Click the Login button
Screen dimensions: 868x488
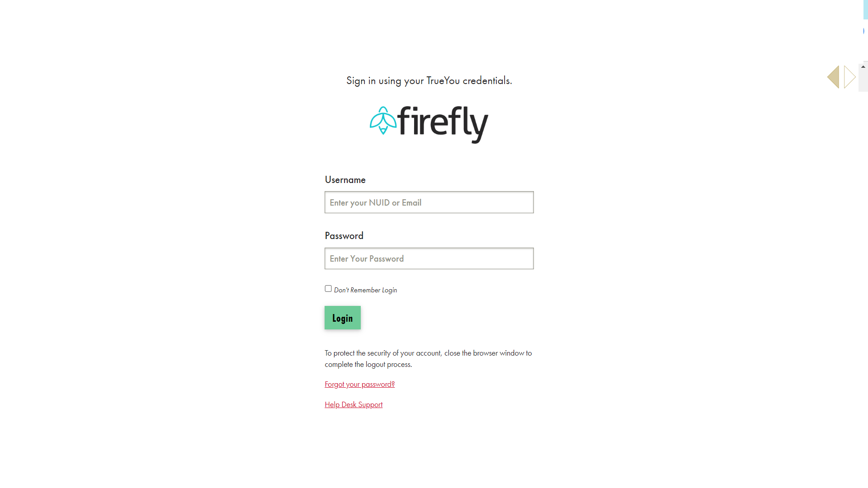click(343, 318)
